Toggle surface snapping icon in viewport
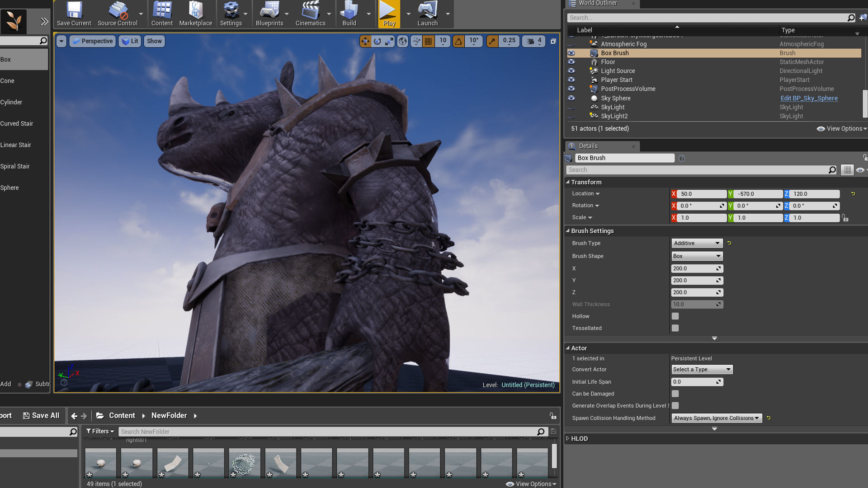The width and height of the screenshot is (868, 488). 416,41
